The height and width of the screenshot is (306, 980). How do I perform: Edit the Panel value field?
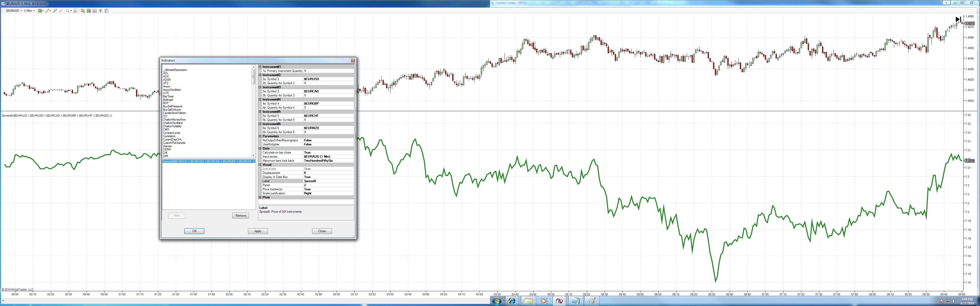coord(329,185)
